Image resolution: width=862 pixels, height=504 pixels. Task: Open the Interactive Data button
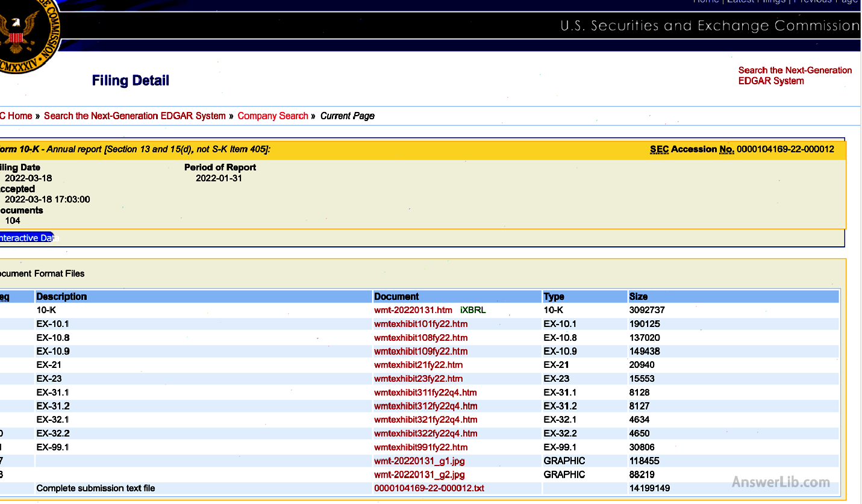27,238
